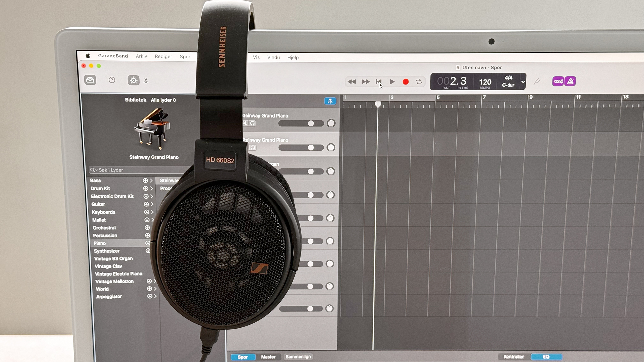The image size is (644, 362).
Task: Toggle the purple Metronome button
Action: [x=570, y=81]
